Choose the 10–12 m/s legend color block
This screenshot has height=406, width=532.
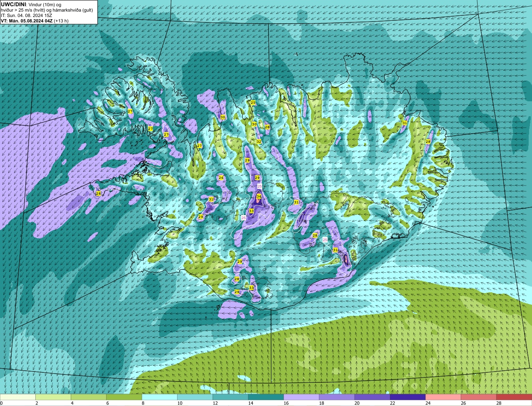click(x=195, y=397)
